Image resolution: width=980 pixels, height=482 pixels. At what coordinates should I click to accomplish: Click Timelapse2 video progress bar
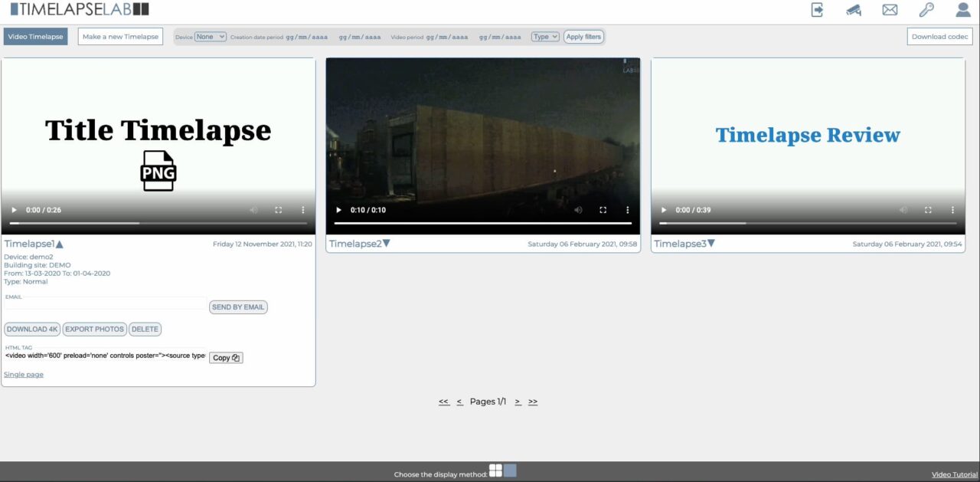point(483,223)
